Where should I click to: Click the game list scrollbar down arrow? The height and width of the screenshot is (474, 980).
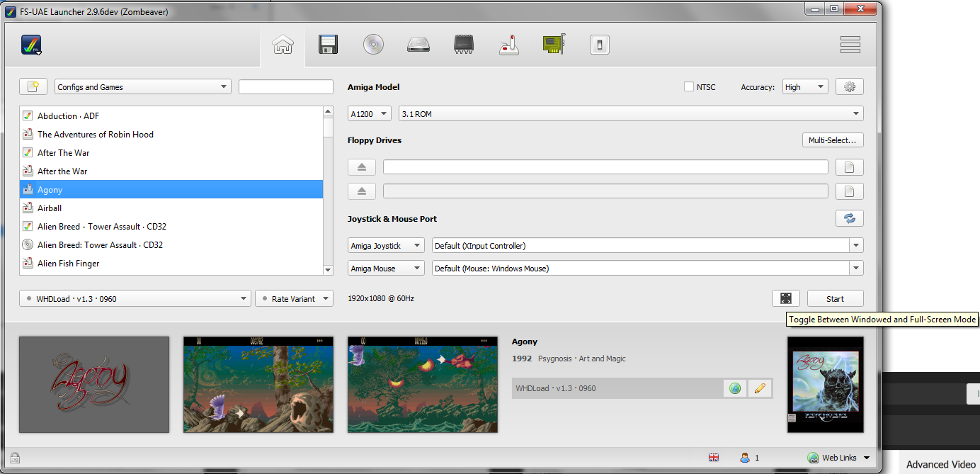328,270
